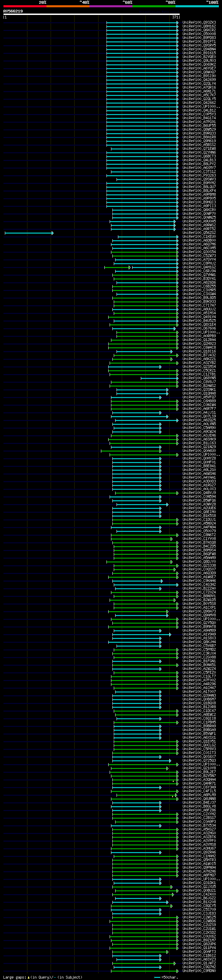Open hit UniRef100_Q9SRV5

coord(199,45)
